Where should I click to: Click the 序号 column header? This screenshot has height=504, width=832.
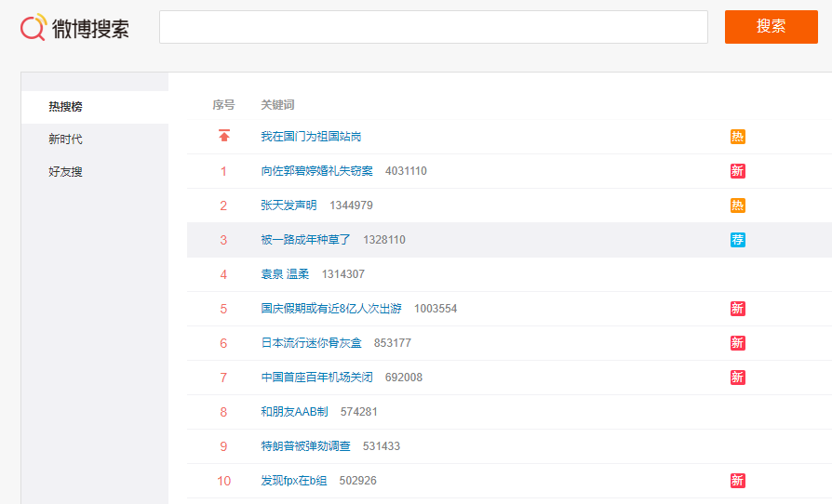tap(223, 105)
